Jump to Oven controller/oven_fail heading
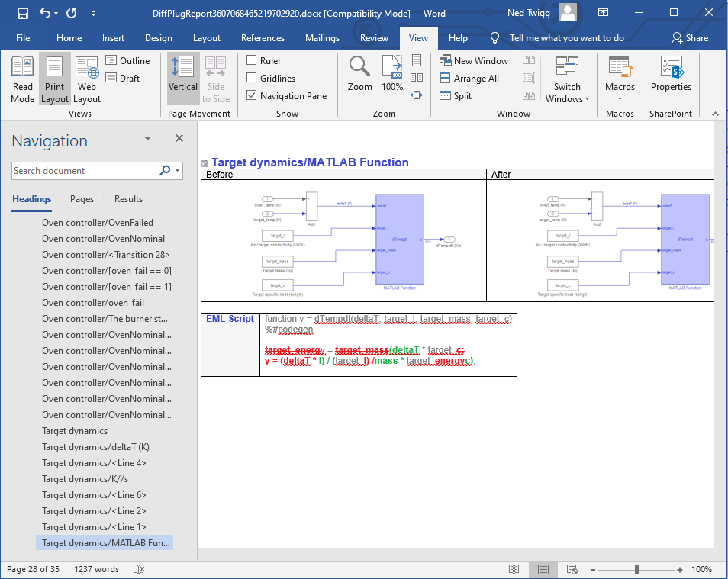Image resolution: width=728 pixels, height=579 pixels. coord(93,303)
